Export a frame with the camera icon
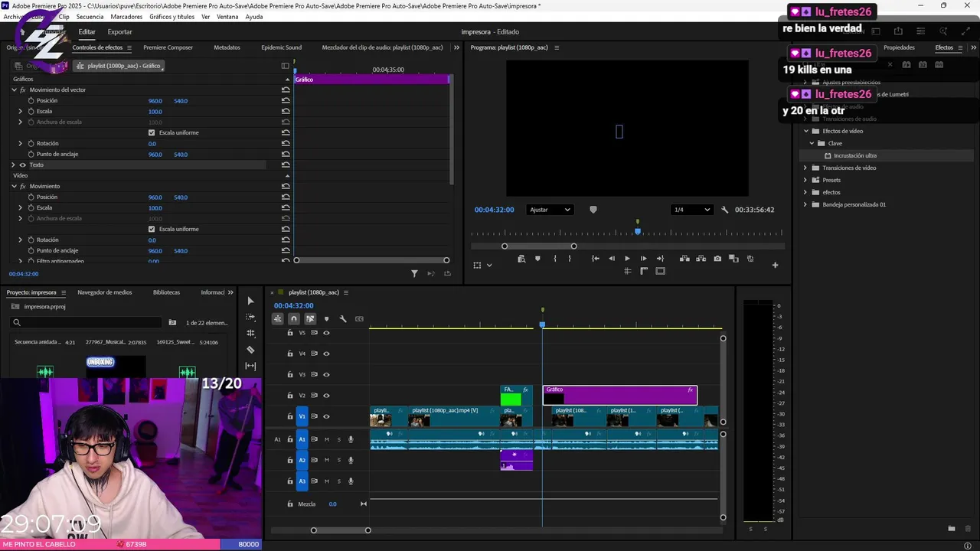This screenshot has height=551, width=980. [717, 259]
